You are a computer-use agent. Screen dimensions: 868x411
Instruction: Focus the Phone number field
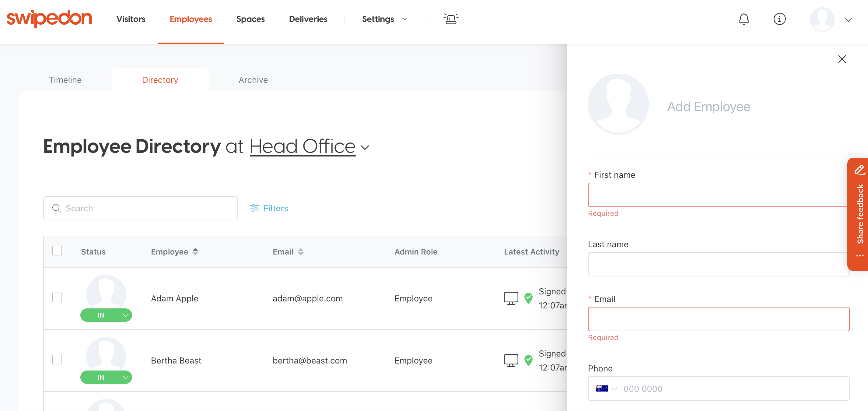point(735,388)
